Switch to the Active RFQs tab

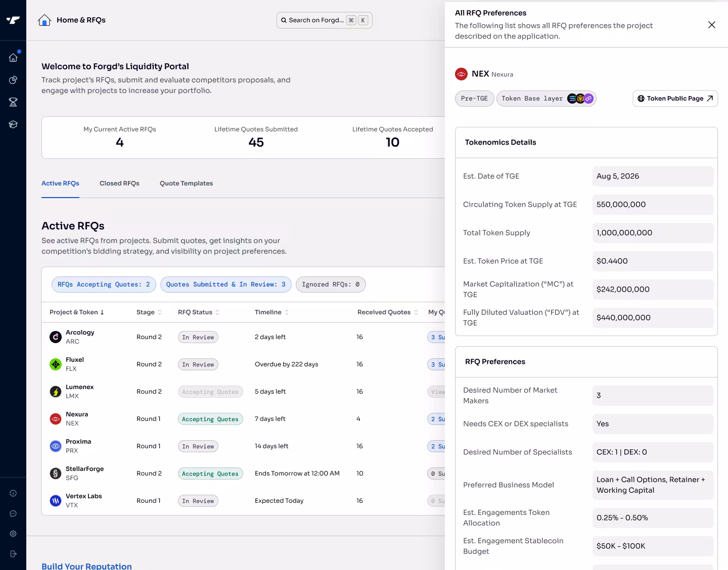(60, 183)
